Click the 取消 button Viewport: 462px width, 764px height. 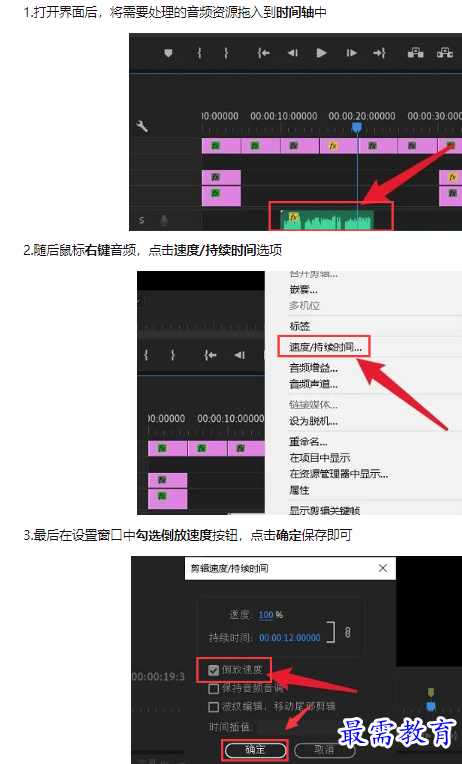(324, 750)
